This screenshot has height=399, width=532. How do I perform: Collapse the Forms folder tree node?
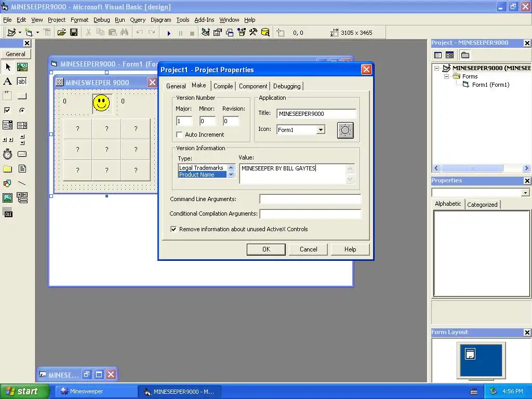(x=446, y=77)
